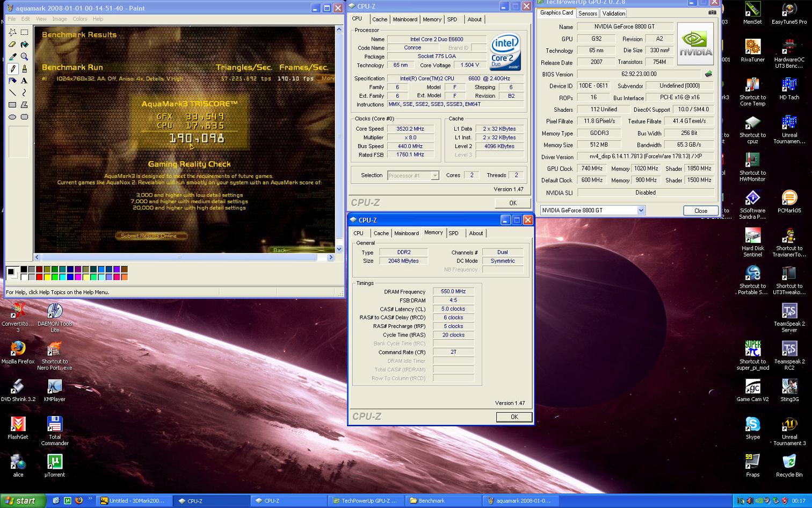Screen dimensions: 812x508
Task: Open KMPlayer desktop icon
Action: [55, 390]
